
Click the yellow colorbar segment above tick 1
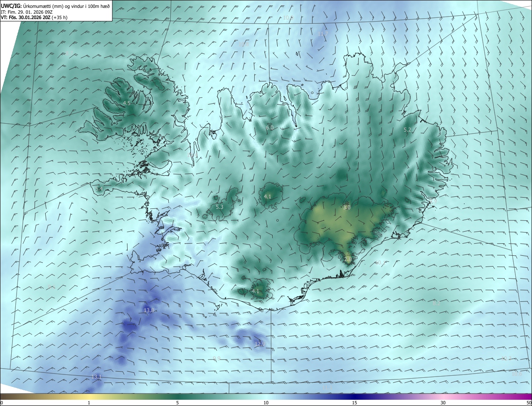pos(89,396)
